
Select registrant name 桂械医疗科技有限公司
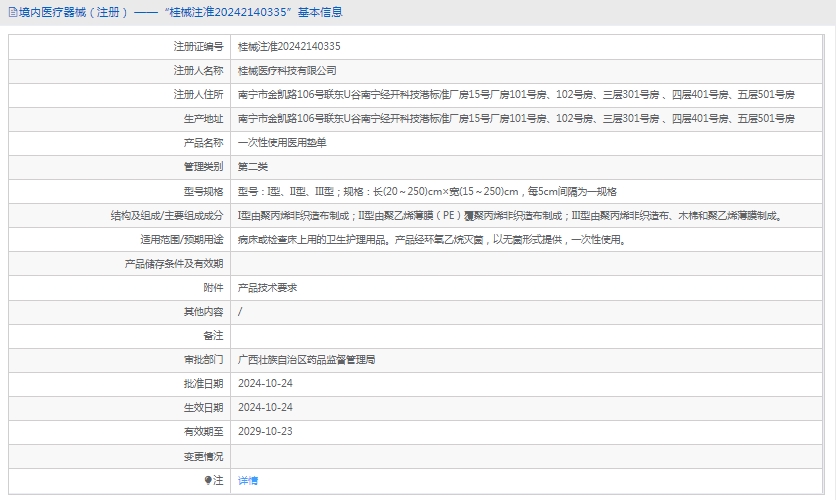(287, 71)
